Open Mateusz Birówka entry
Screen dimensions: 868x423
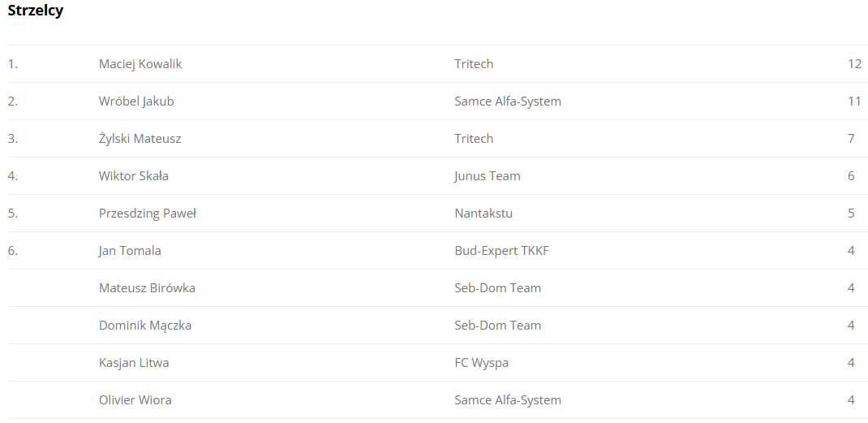pyautogui.click(x=148, y=288)
